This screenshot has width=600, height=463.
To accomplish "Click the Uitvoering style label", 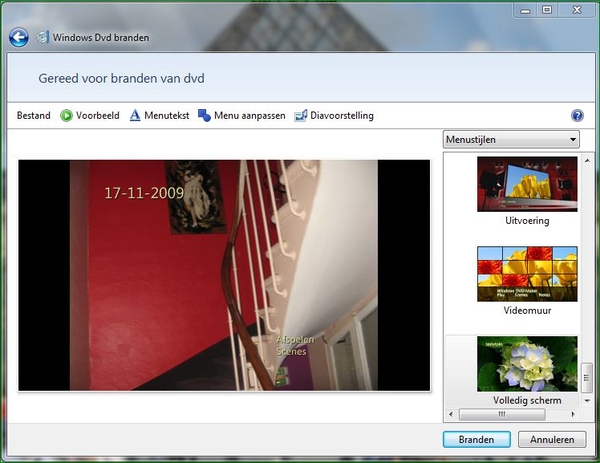I will (x=527, y=221).
